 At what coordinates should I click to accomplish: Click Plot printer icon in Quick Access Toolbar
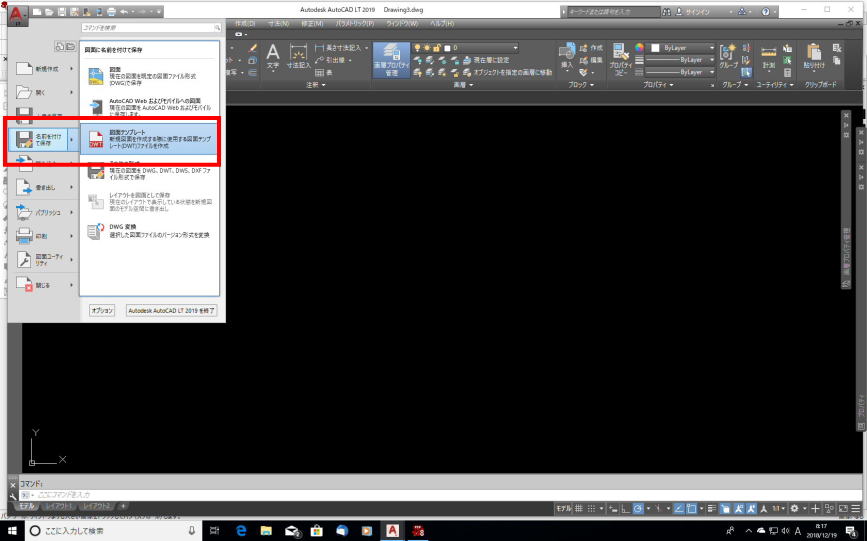(x=112, y=12)
